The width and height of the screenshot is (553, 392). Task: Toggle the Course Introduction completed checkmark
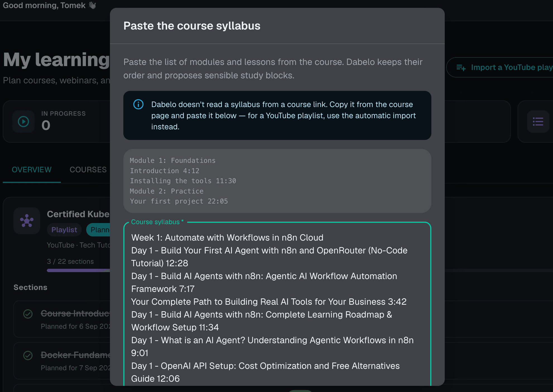point(28,314)
